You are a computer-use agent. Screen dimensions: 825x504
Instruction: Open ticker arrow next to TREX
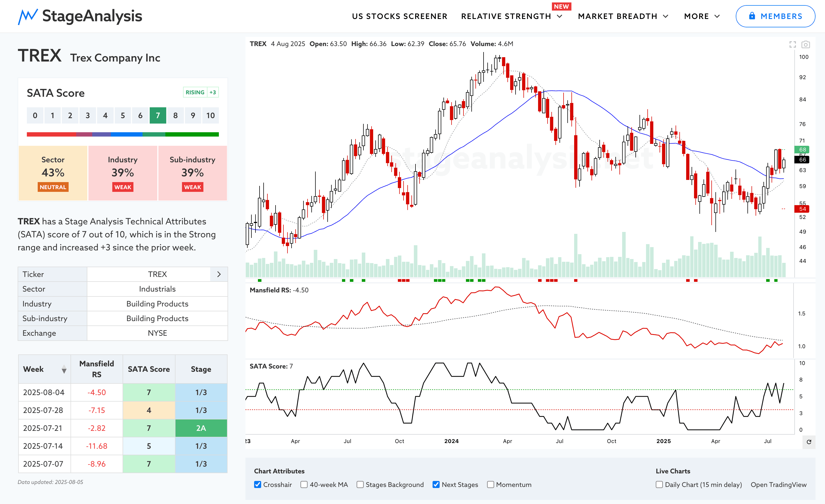(219, 274)
